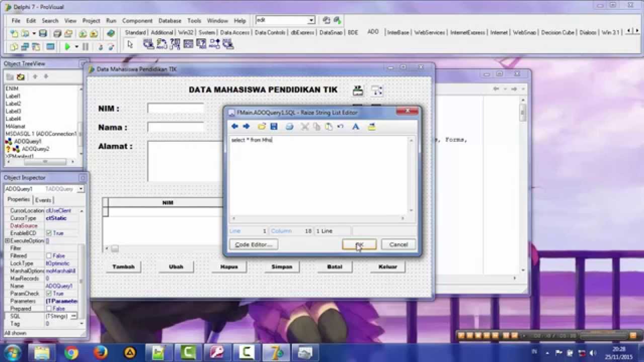Select the ADO palette tab
This screenshot has height=362, width=644.
(x=373, y=32)
